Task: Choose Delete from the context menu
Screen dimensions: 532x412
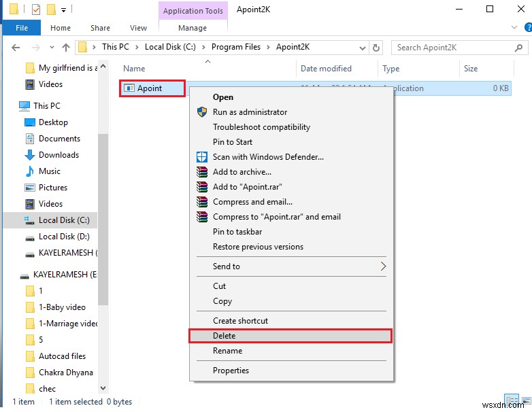Action: (x=224, y=336)
